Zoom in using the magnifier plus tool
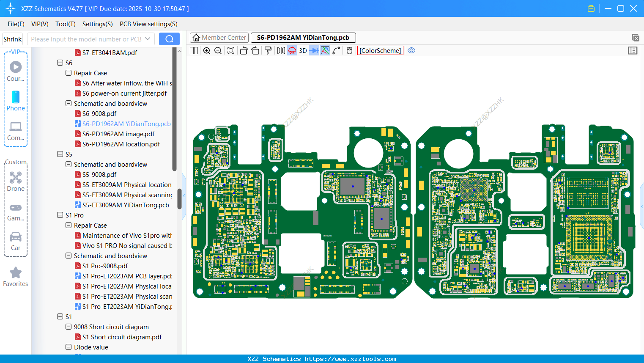Image resolution: width=644 pixels, height=363 pixels. pyautogui.click(x=207, y=50)
